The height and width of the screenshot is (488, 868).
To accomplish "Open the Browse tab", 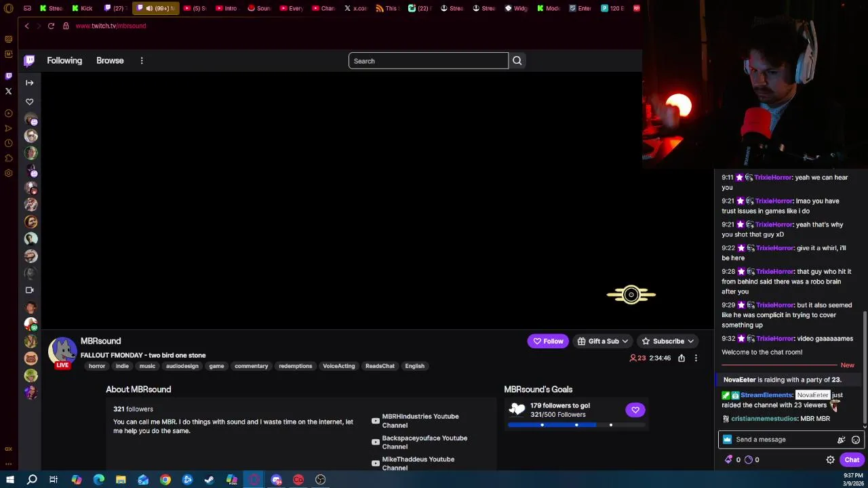I will pos(110,61).
